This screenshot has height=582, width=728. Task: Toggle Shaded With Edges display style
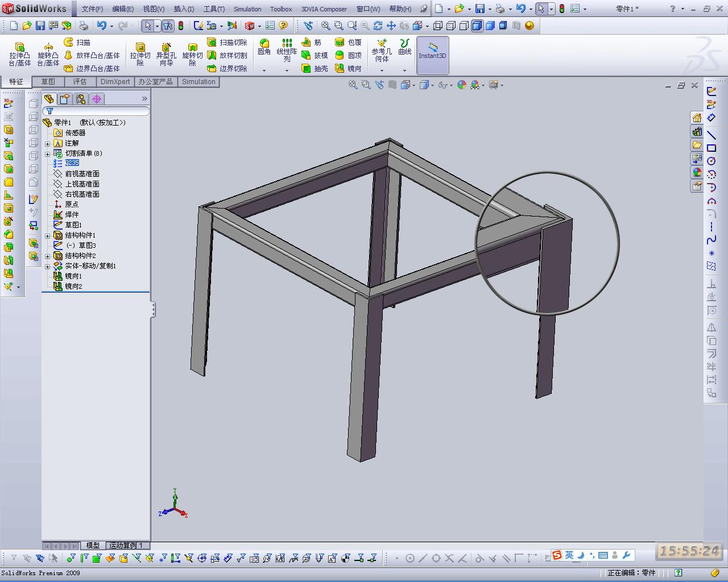[477, 26]
